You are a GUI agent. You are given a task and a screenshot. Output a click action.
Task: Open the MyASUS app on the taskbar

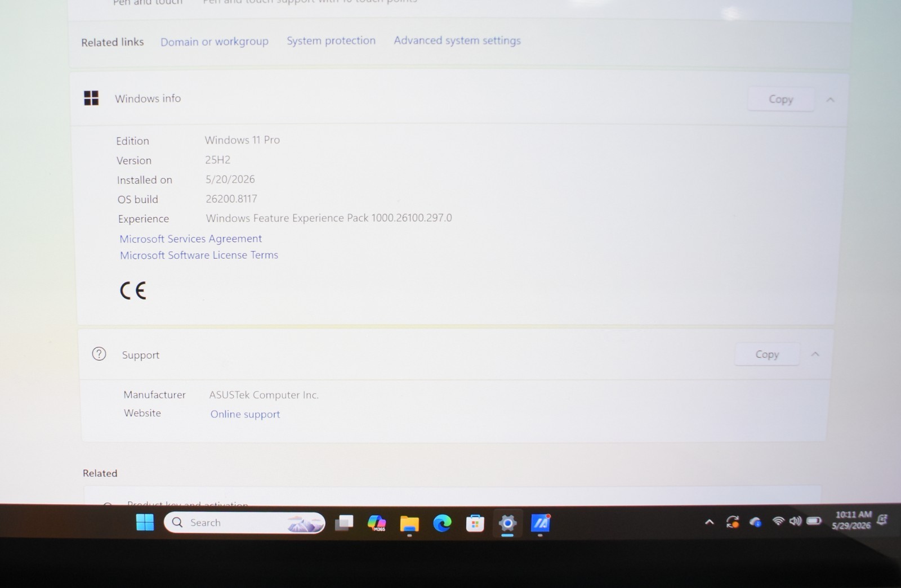(x=541, y=523)
